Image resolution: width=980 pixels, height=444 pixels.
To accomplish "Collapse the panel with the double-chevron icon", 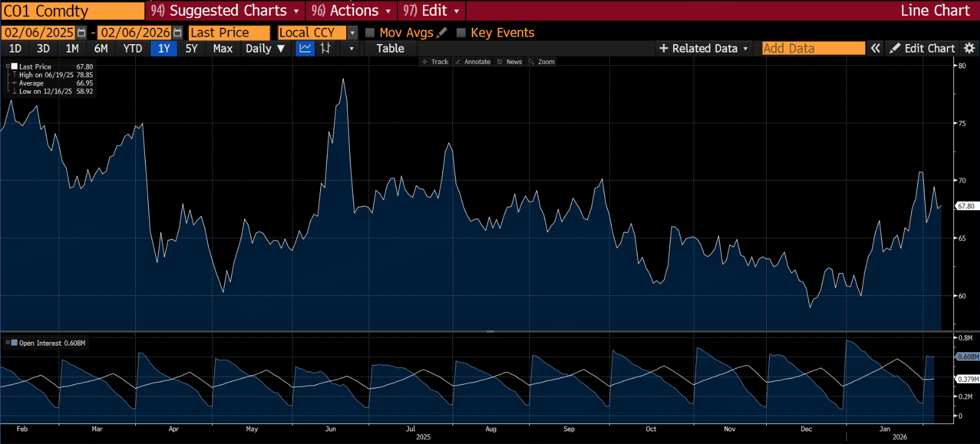I will [x=875, y=48].
